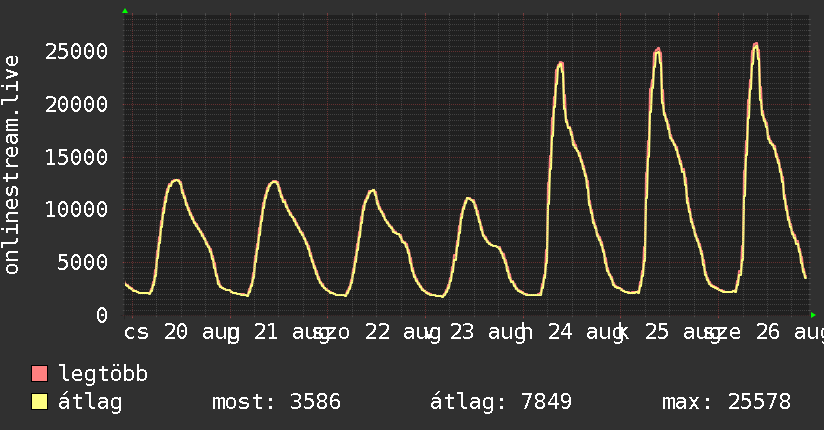Click the green arrow atop y-axis

tap(125, 11)
